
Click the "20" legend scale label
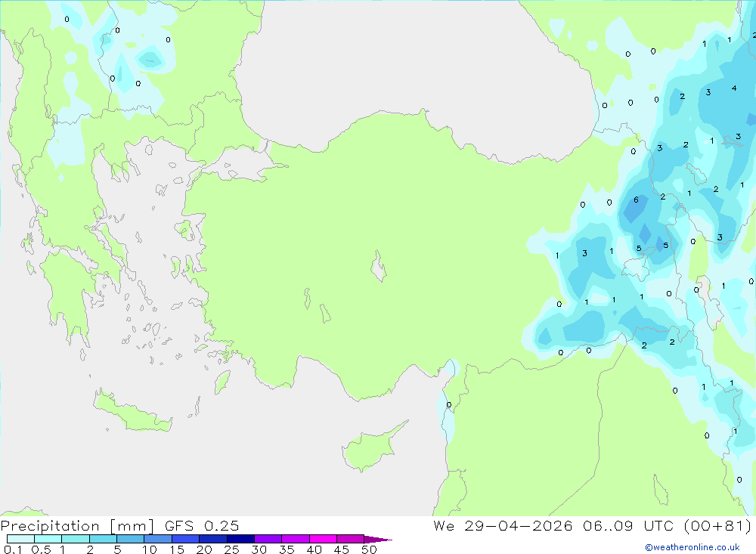point(204,549)
